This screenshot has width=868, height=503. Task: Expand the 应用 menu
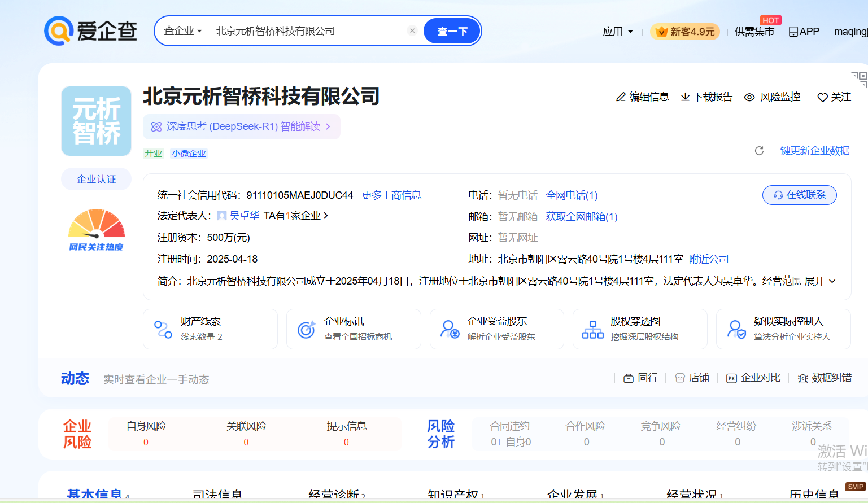click(617, 32)
